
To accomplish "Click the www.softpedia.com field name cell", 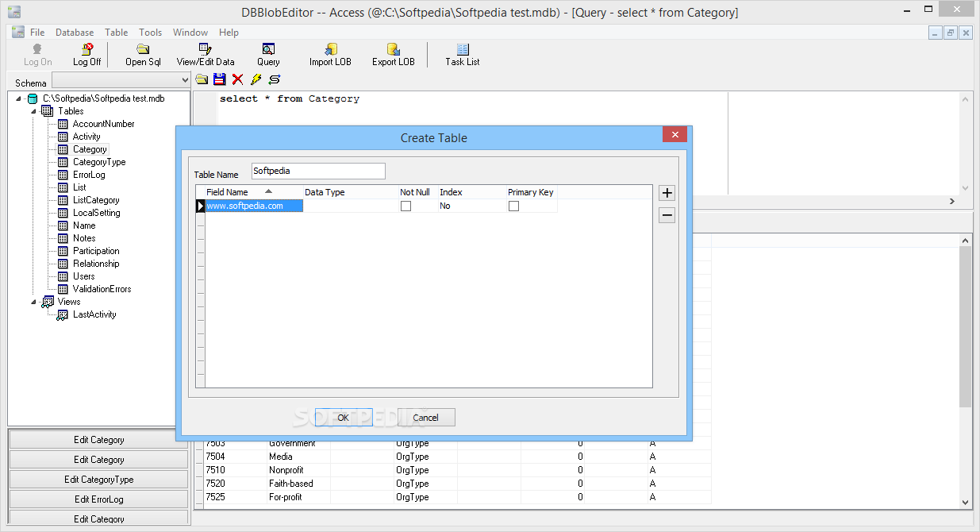I will pos(254,206).
